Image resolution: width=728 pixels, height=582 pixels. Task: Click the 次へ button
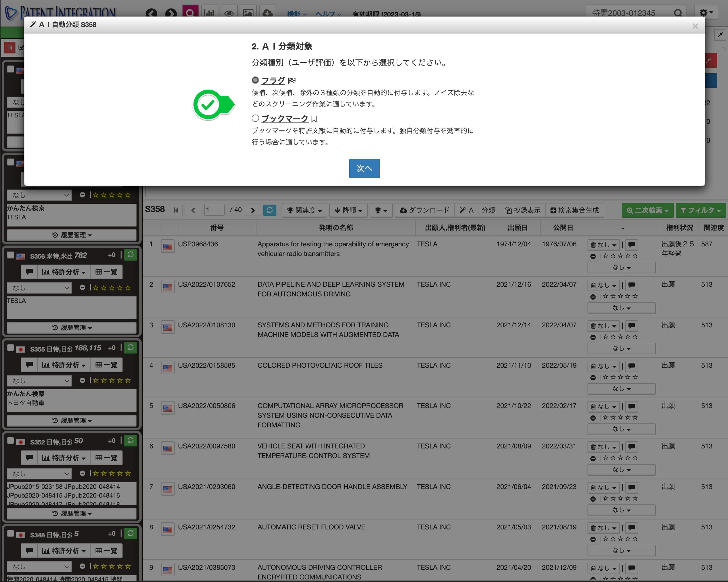[364, 168]
